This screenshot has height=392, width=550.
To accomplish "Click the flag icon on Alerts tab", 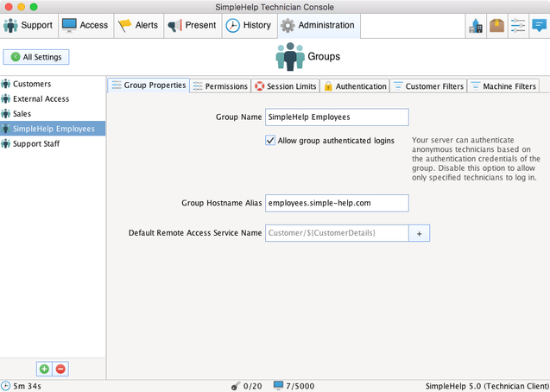I will coord(124,26).
